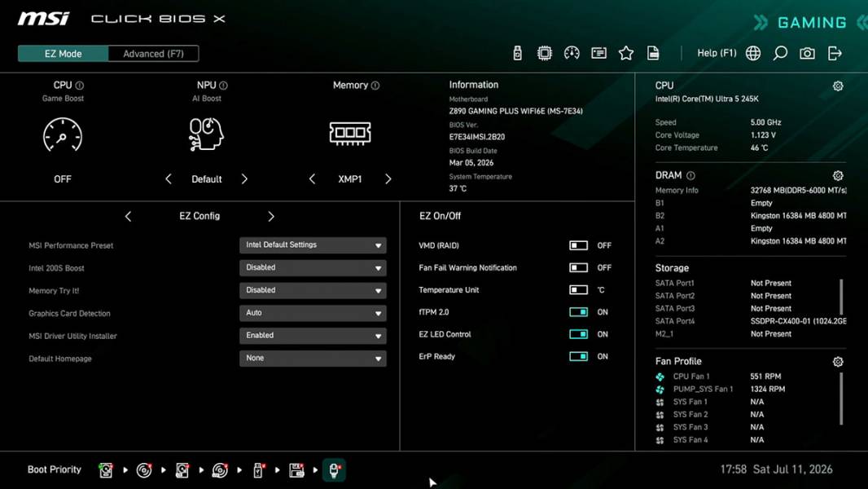
Task: Open MSI Performance Preset dropdown
Action: (x=313, y=244)
